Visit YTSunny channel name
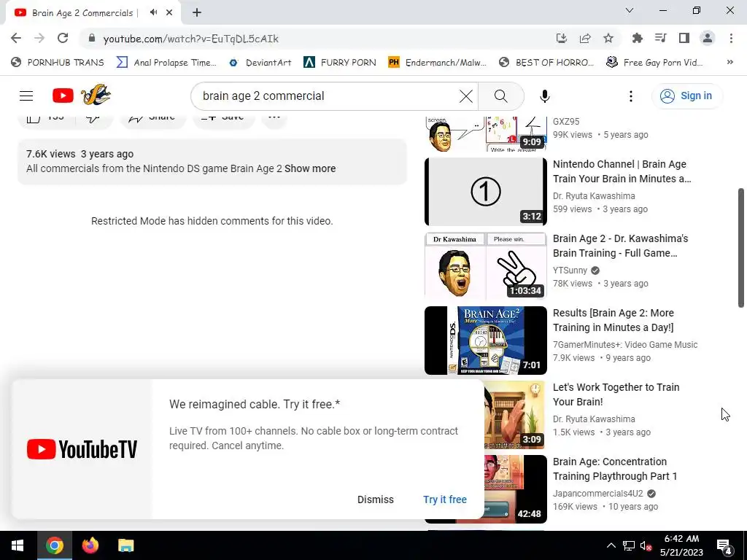Viewport: 747px width, 560px height. click(570, 271)
